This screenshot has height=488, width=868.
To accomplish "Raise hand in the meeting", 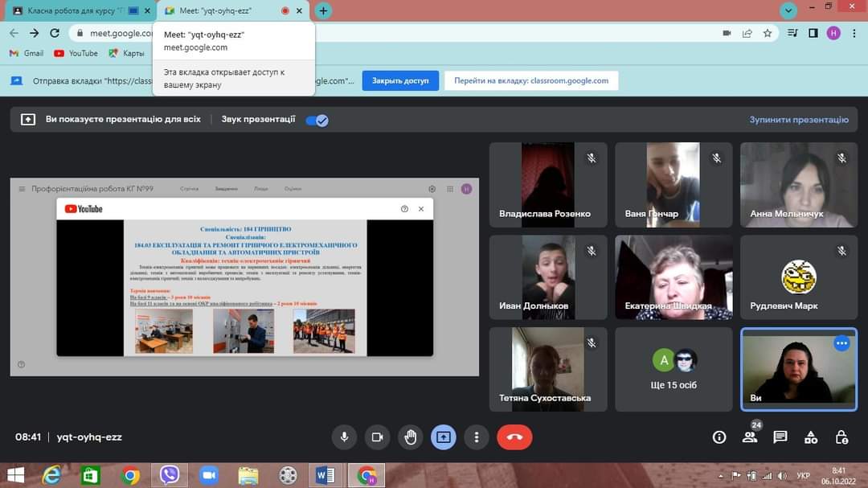I will pos(411,437).
